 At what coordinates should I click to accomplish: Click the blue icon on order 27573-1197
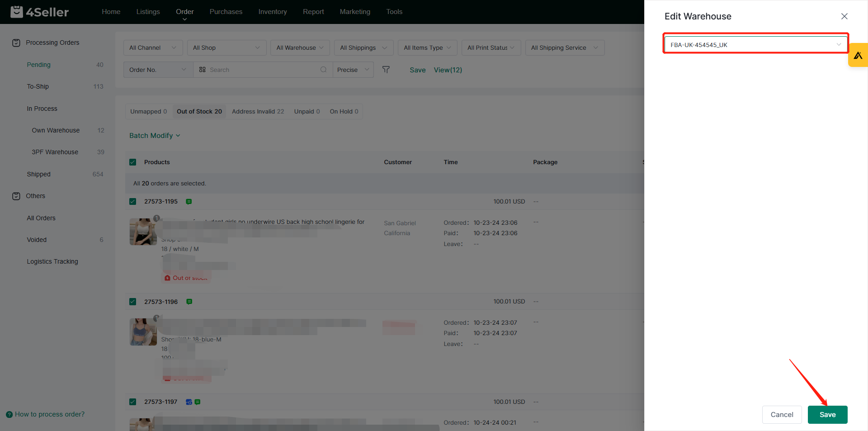pos(189,402)
